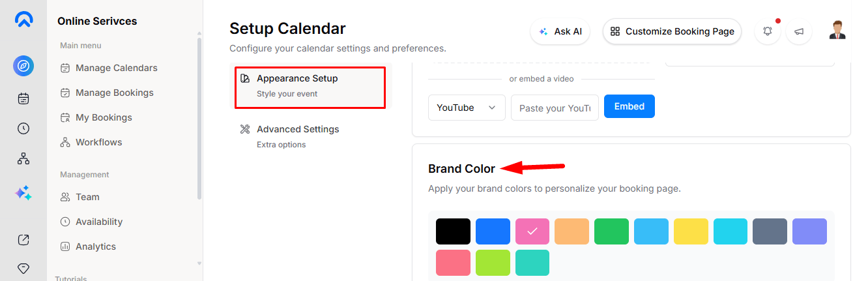Click the megaphone announcements icon
The width and height of the screenshot is (868, 281).
(x=799, y=31)
